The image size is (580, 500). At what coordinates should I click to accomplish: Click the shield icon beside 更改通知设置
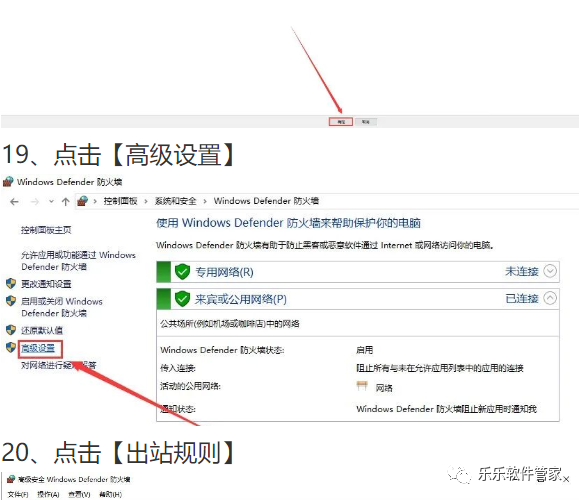pyautogui.click(x=11, y=284)
